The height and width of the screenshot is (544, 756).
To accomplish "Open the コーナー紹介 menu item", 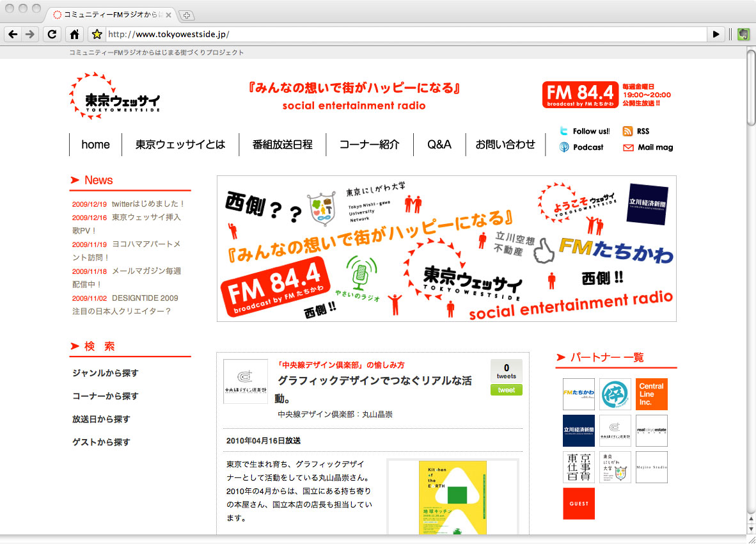I will (x=369, y=144).
